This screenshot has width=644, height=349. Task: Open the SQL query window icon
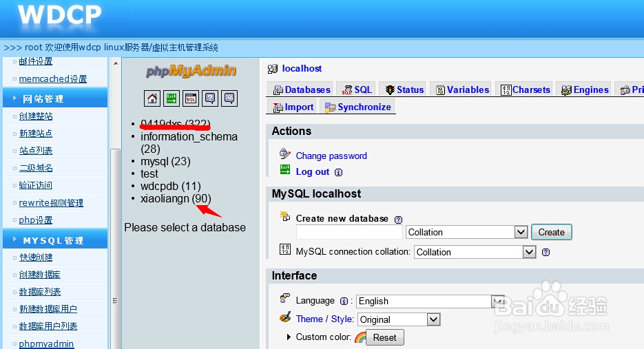pos(191,98)
